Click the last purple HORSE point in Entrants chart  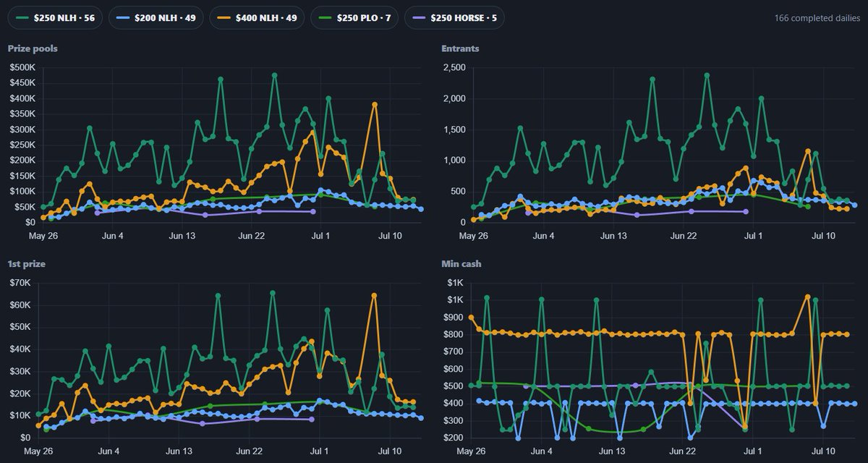coord(745,211)
